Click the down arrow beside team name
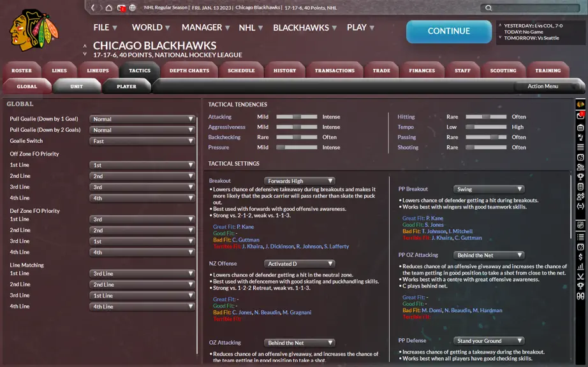The image size is (588, 367). (x=85, y=54)
